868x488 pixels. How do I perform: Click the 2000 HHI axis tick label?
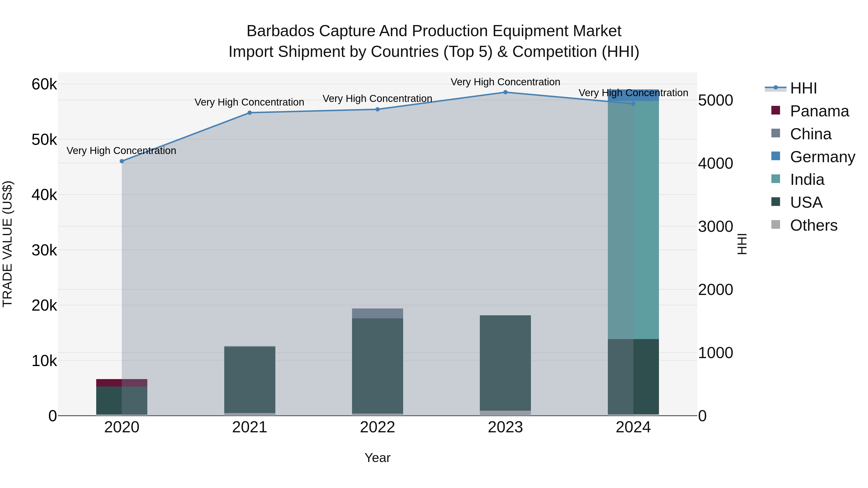pos(715,290)
